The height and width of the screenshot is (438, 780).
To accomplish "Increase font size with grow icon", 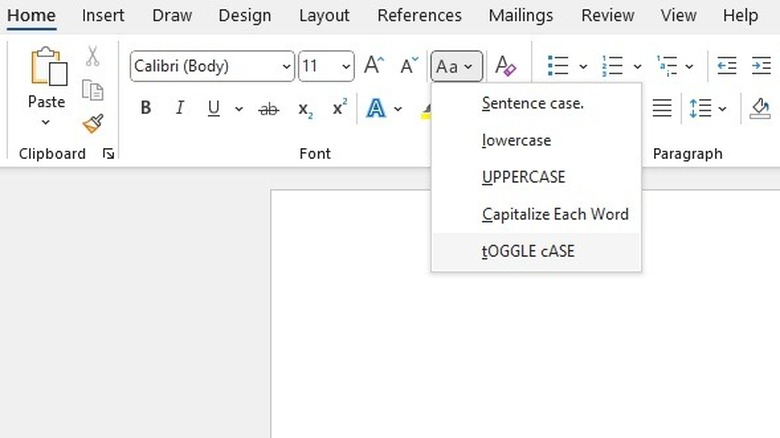I will coord(374,67).
